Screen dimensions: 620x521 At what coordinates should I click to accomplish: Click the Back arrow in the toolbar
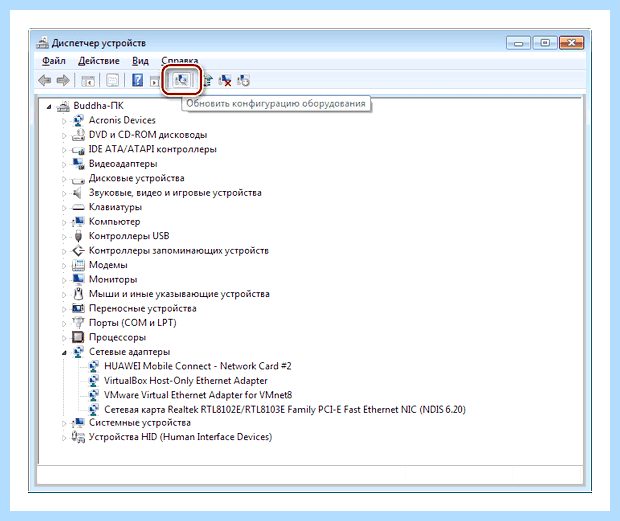tap(45, 81)
